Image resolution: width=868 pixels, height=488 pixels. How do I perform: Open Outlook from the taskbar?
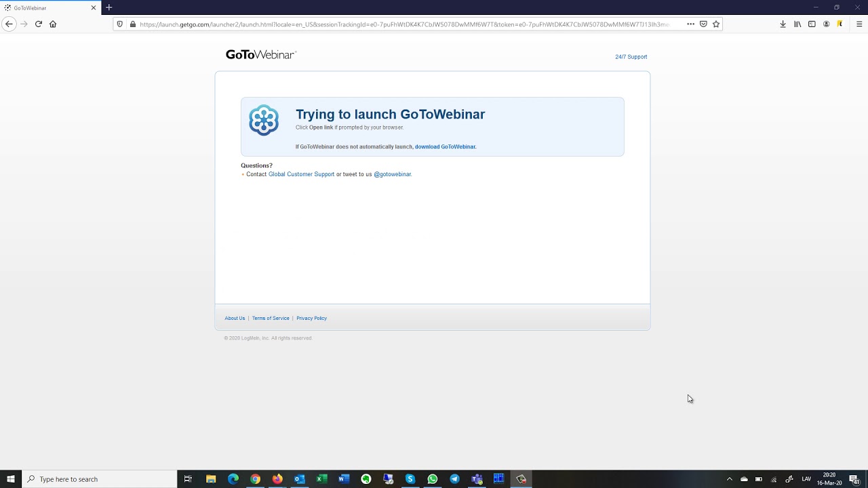tap(300, 479)
